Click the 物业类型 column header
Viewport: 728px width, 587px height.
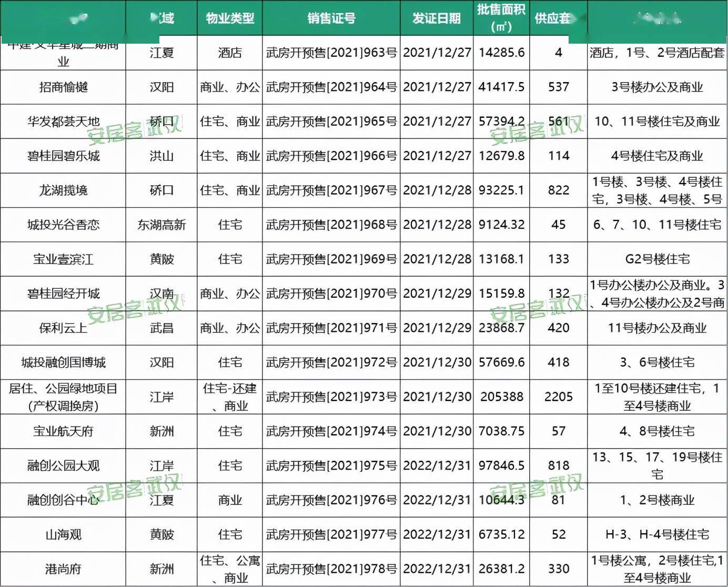point(230,18)
